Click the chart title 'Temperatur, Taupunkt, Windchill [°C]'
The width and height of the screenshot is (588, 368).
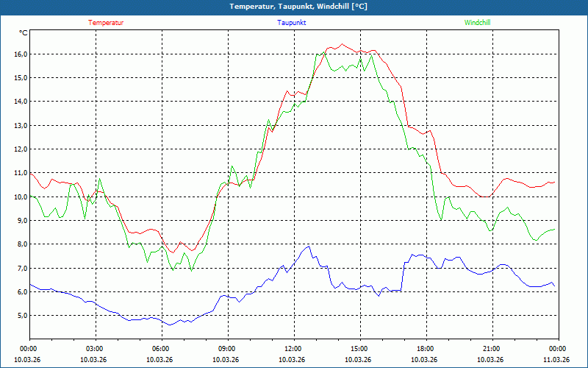[x=294, y=7]
